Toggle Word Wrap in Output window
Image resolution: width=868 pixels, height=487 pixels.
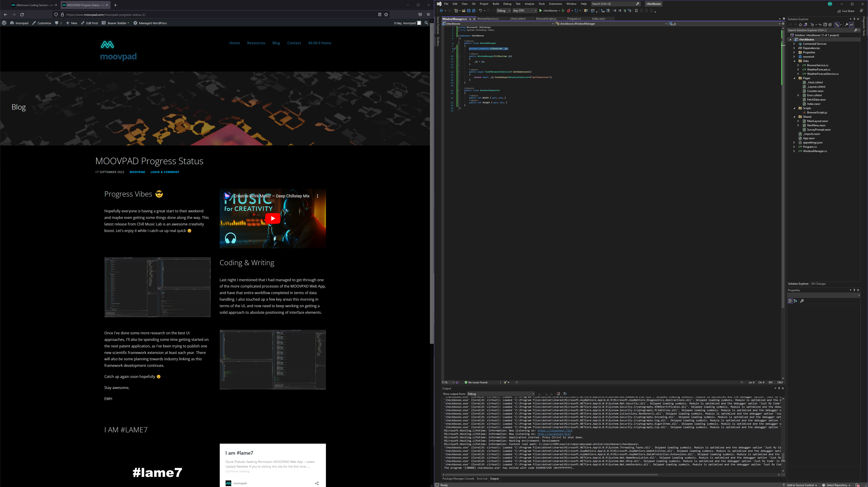coord(565,394)
